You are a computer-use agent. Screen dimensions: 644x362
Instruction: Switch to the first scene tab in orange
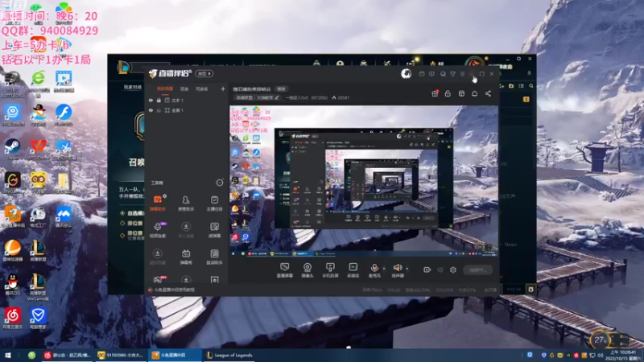click(165, 88)
